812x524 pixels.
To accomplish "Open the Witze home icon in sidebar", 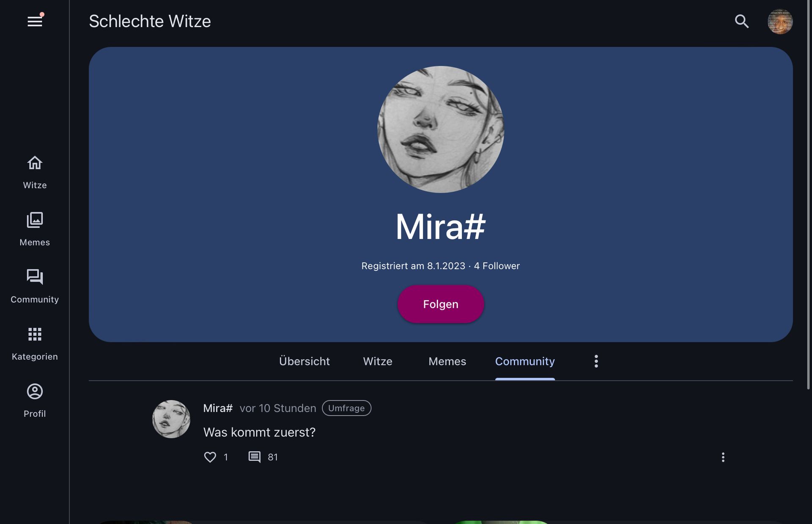I will click(x=35, y=163).
